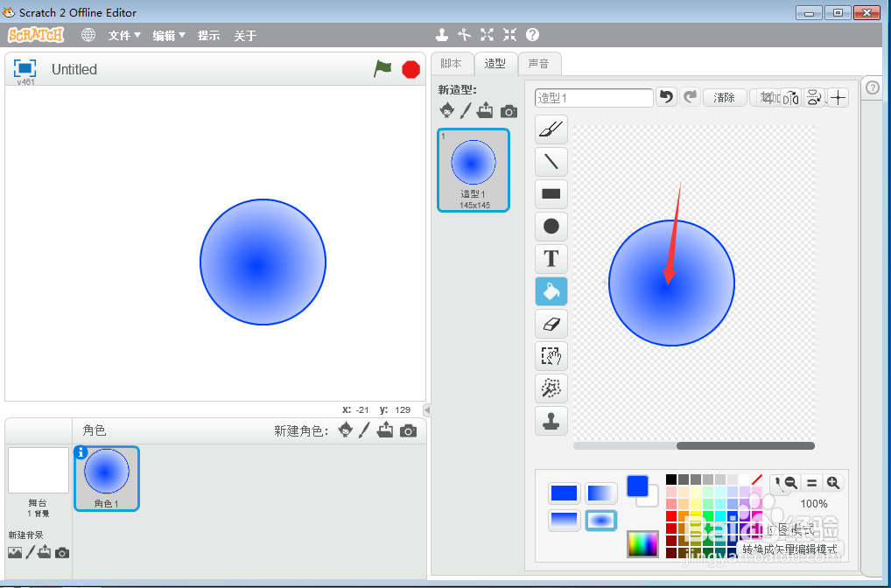Open info for 角色1 sprite

81,452
